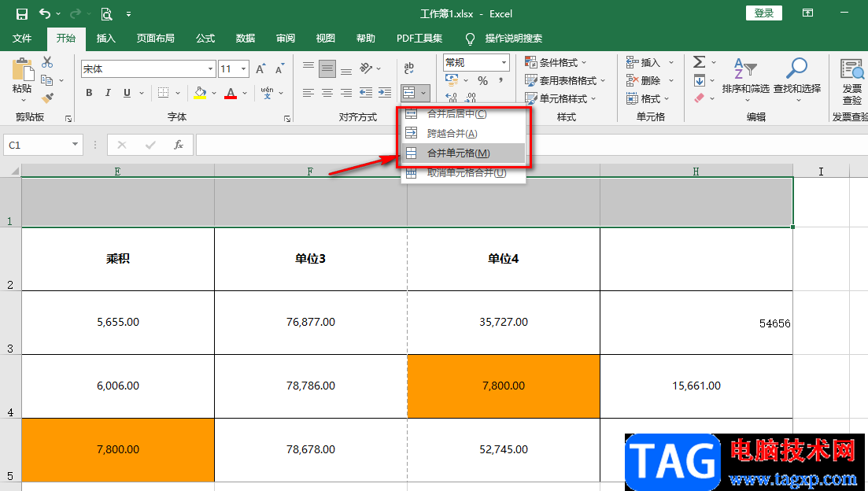Click the Save icon in title bar

[x=21, y=14]
